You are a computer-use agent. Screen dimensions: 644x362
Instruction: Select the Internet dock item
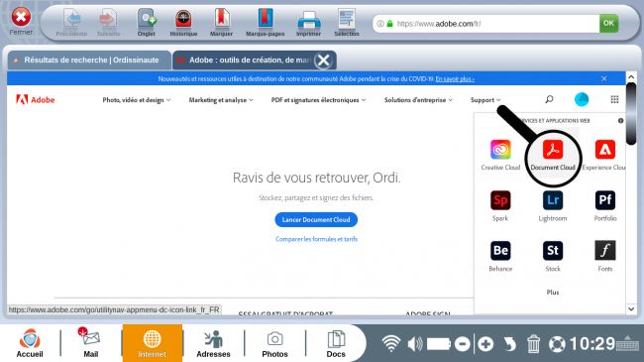pyautogui.click(x=152, y=343)
